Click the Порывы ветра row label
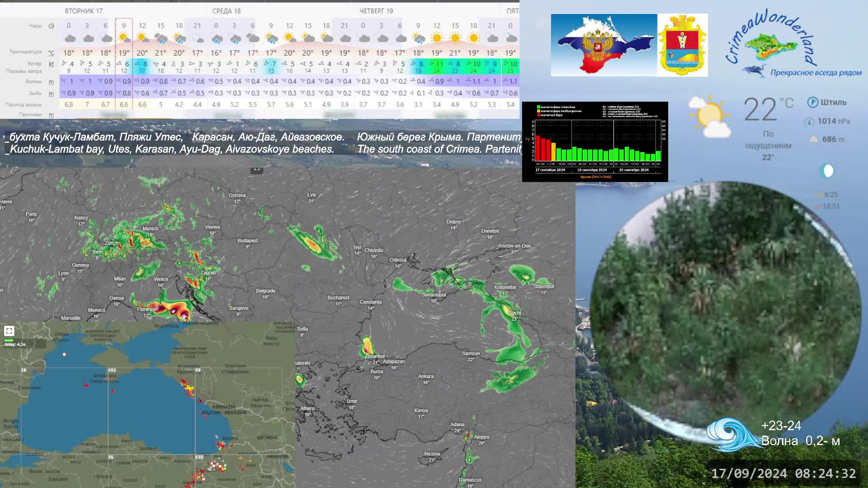 click(x=24, y=71)
